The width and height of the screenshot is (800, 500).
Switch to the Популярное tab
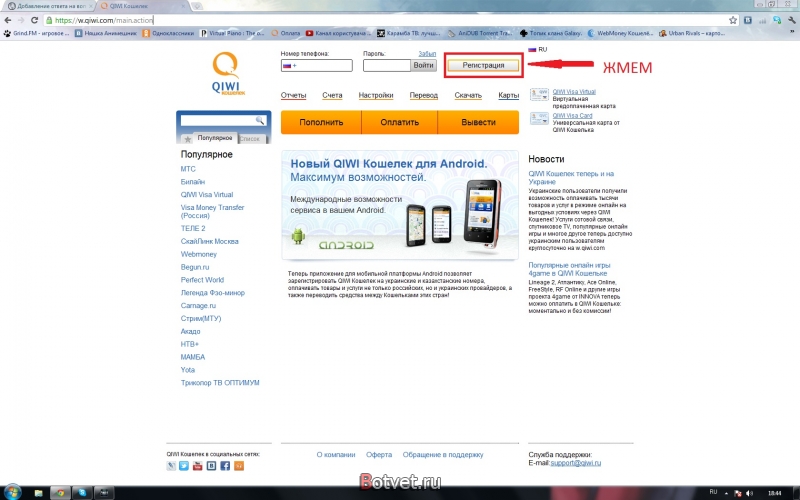[215, 138]
